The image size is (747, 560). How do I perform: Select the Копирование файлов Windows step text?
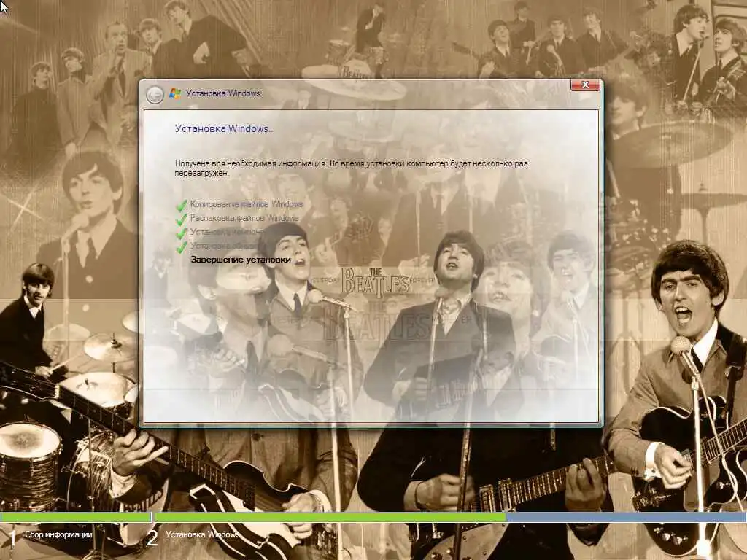tap(247, 204)
